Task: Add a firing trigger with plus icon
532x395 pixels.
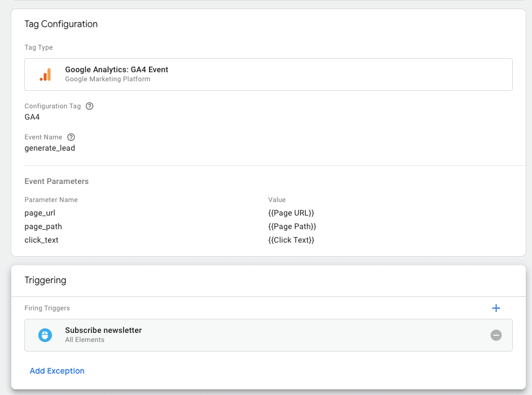Action: pyautogui.click(x=496, y=308)
